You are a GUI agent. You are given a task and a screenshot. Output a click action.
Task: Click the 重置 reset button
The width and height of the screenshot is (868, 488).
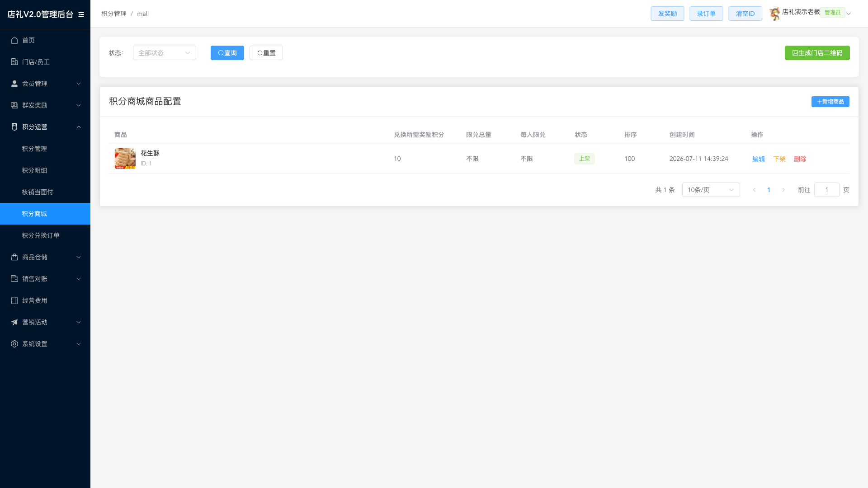tap(266, 53)
